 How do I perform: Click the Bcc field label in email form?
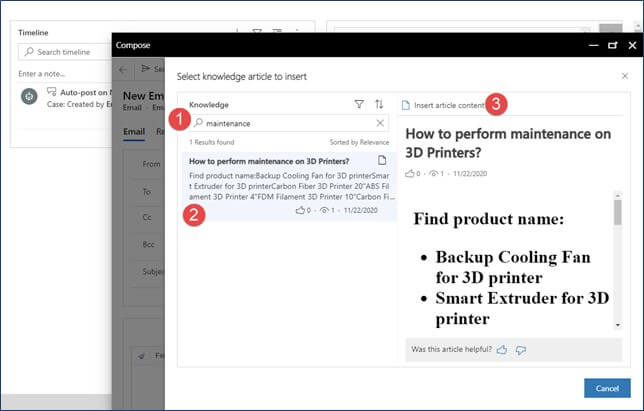pyautogui.click(x=148, y=244)
